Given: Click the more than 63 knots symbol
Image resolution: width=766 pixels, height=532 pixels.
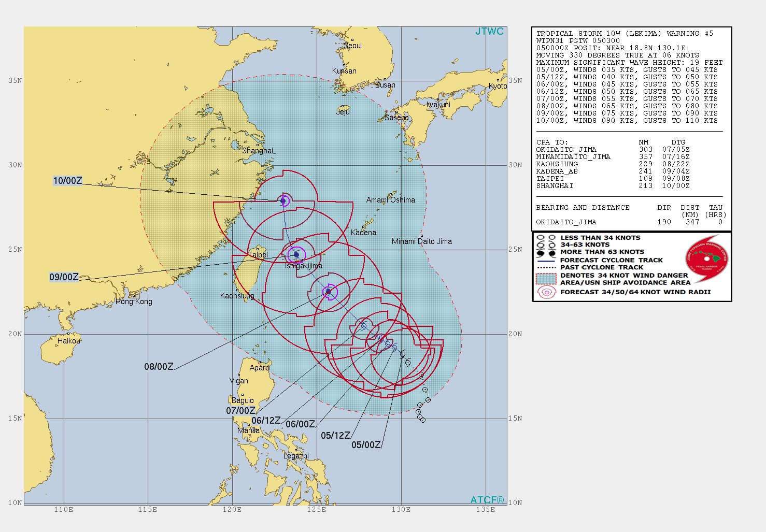Looking at the screenshot, I should pyautogui.click(x=546, y=252).
